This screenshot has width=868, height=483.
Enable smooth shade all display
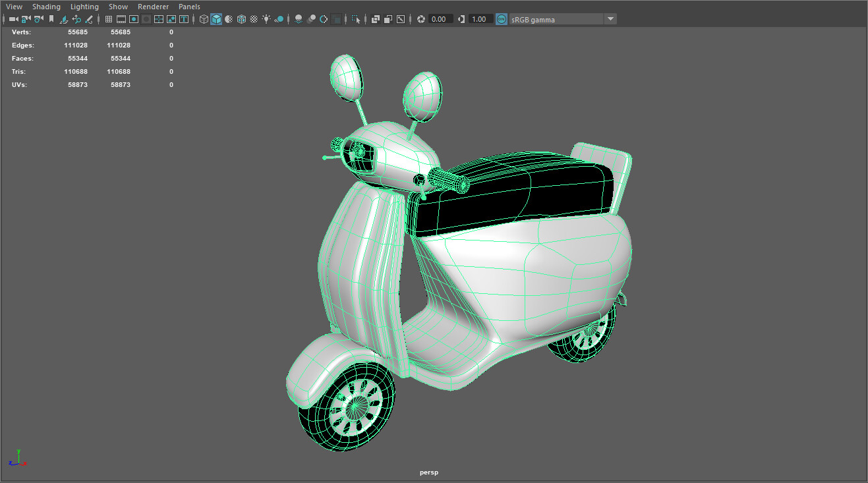(x=216, y=19)
